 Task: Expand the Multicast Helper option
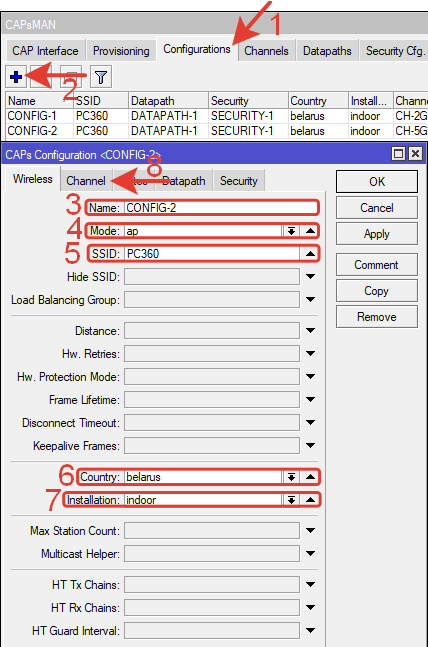coord(310,554)
